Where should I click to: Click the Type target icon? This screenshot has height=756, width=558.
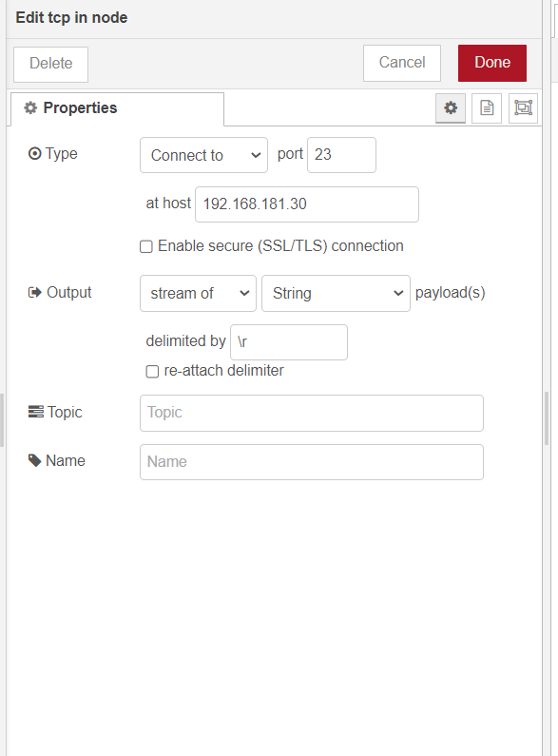[x=34, y=154]
